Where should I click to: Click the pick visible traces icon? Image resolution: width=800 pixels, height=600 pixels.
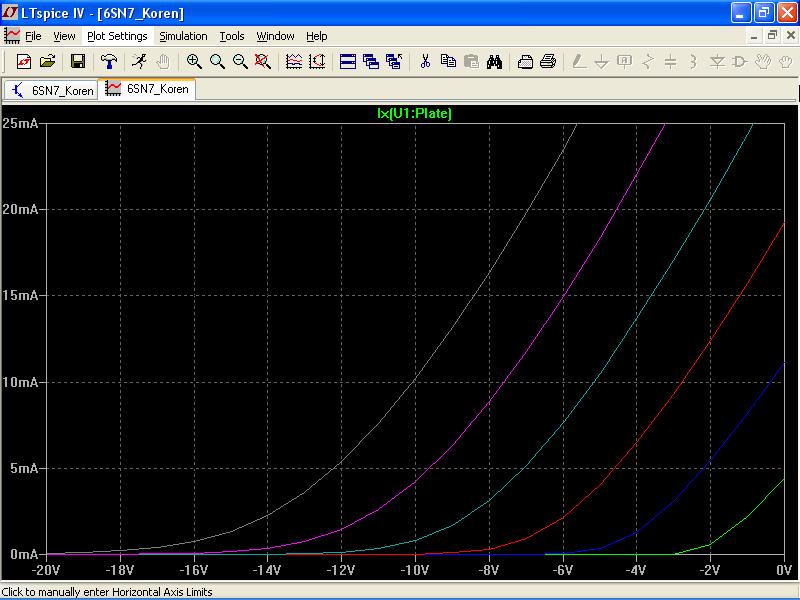[x=294, y=62]
